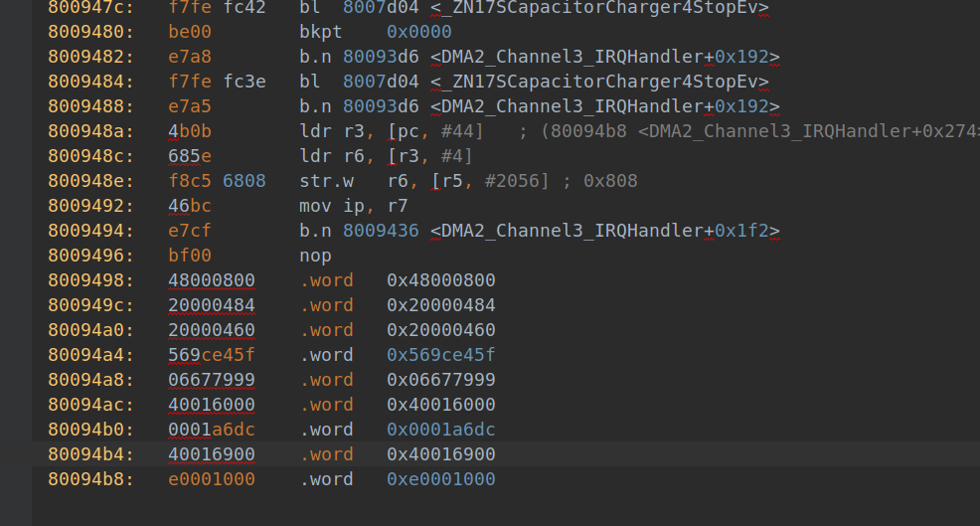Click the value 0x569ce45f
980x526 pixels.
click(x=440, y=355)
